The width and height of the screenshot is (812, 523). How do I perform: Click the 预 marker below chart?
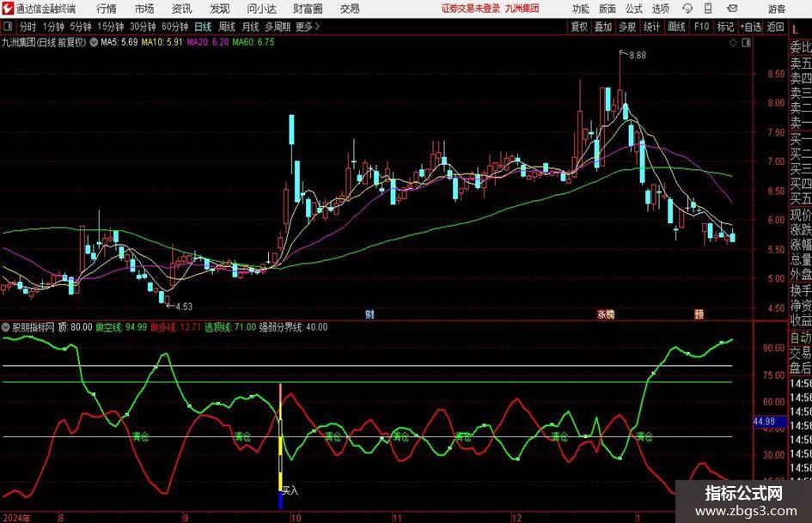(x=699, y=314)
